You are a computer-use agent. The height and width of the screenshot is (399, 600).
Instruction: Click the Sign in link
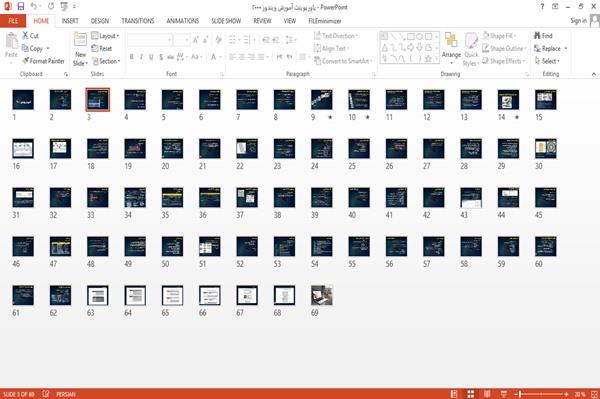[x=578, y=21]
